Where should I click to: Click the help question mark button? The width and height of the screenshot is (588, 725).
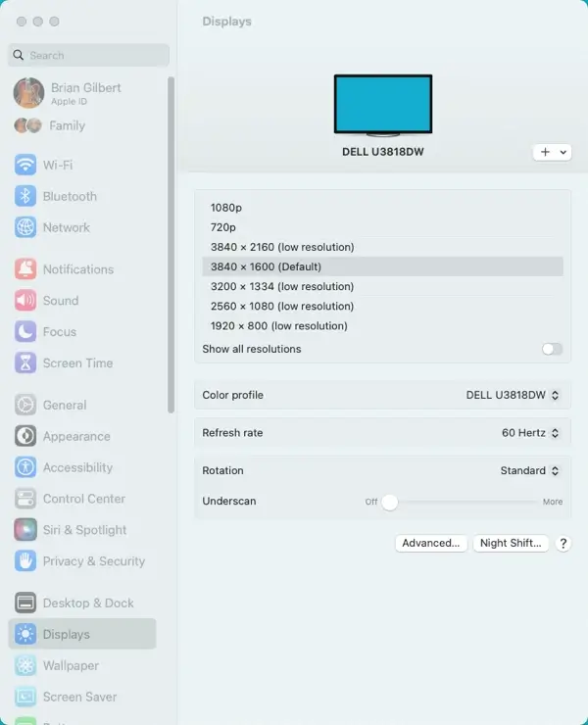563,544
